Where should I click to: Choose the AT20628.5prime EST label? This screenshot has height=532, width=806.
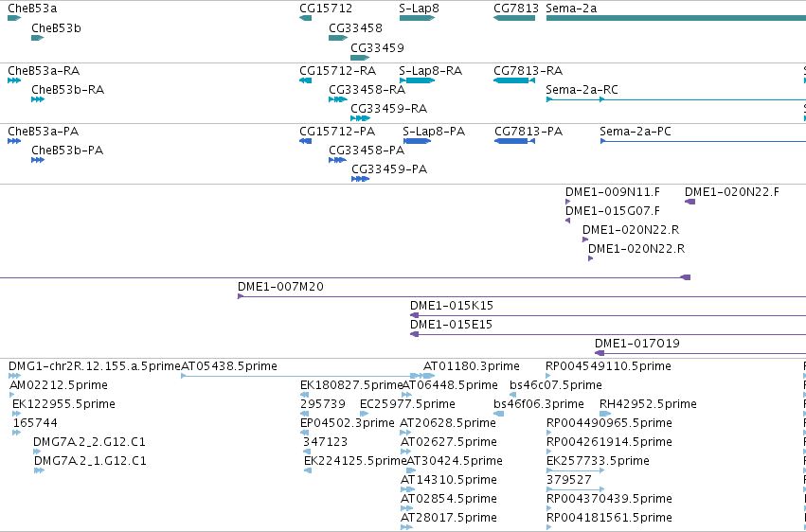(448, 424)
